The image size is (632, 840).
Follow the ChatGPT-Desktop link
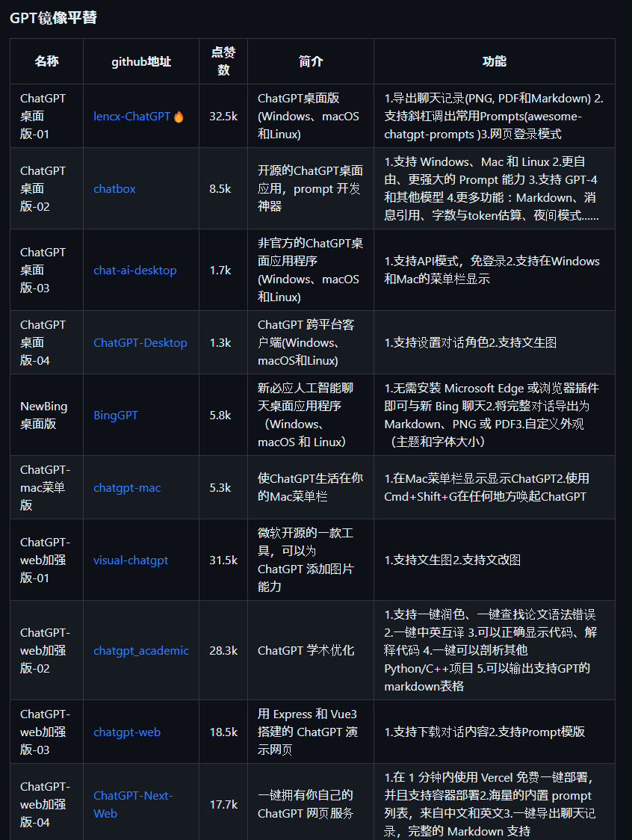(x=140, y=343)
